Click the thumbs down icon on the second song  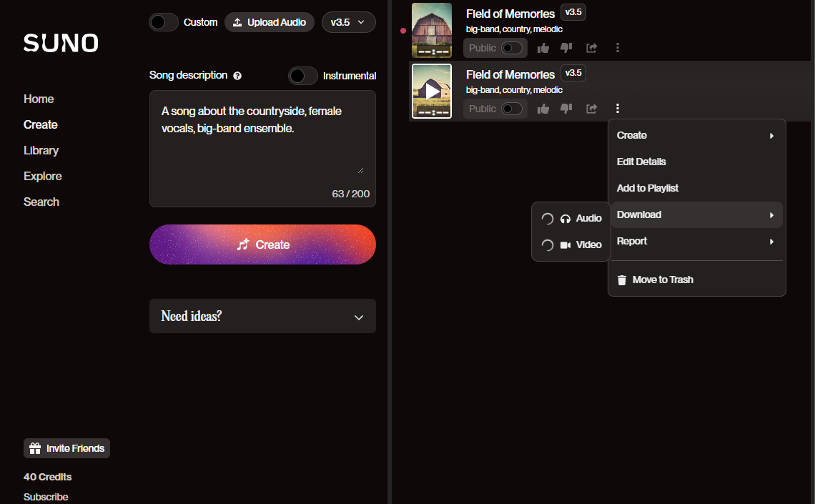pyautogui.click(x=565, y=109)
